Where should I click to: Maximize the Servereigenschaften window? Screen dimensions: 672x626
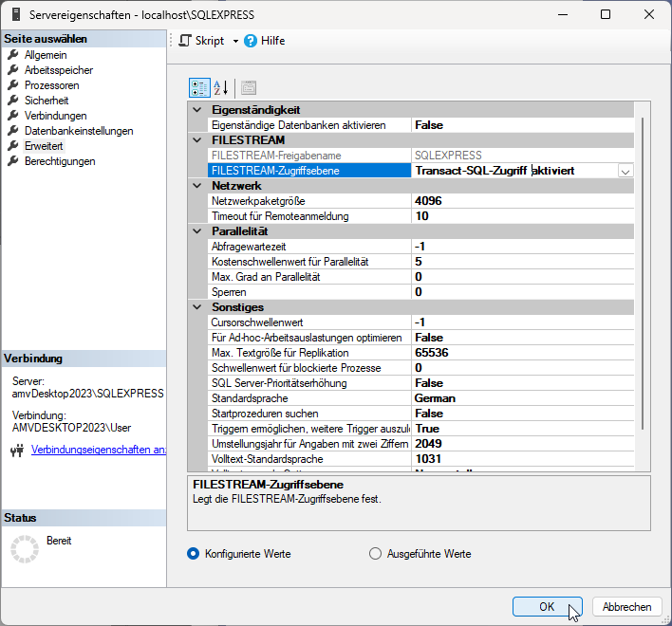pyautogui.click(x=606, y=14)
